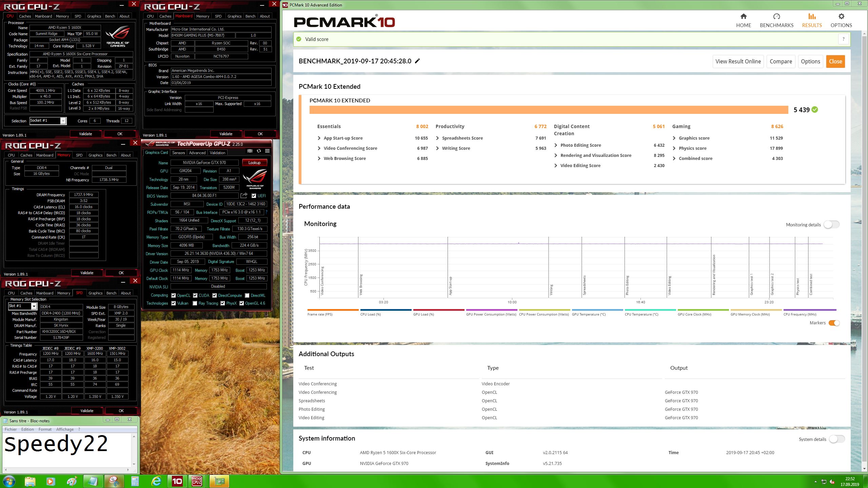Open Bench tab in CPU-Z Mainboard window

[x=250, y=16]
